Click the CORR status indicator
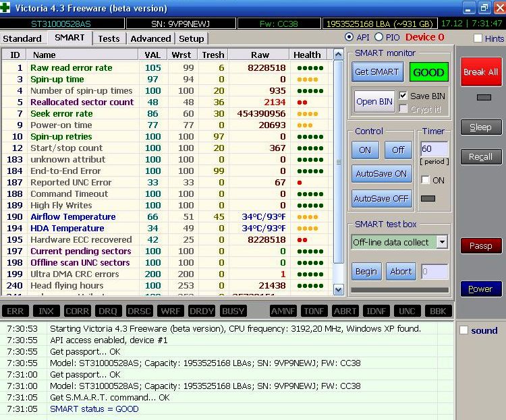This screenshot has width=506, height=420. (x=77, y=311)
